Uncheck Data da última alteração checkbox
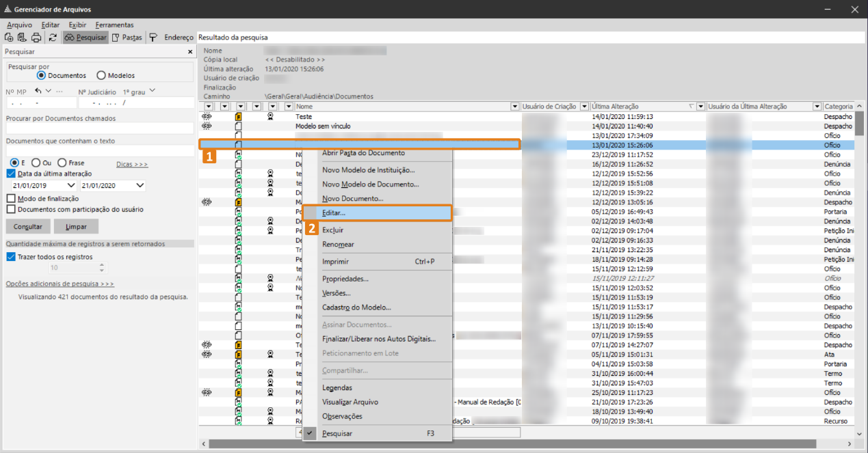 pos(11,174)
